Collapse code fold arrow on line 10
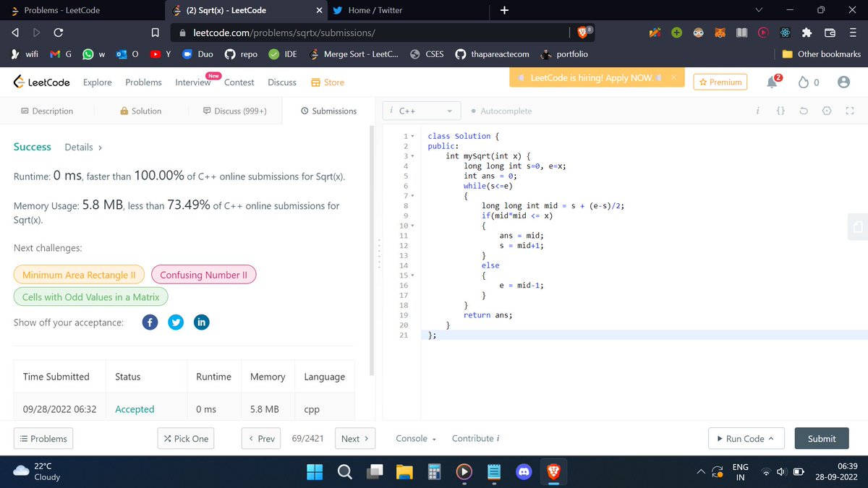This screenshot has width=868, height=488. [x=412, y=226]
